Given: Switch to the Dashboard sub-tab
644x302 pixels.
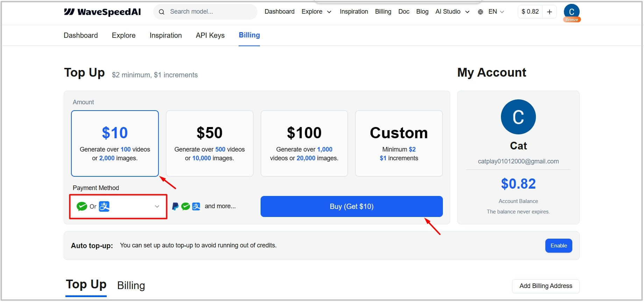Looking at the screenshot, I should [x=81, y=35].
